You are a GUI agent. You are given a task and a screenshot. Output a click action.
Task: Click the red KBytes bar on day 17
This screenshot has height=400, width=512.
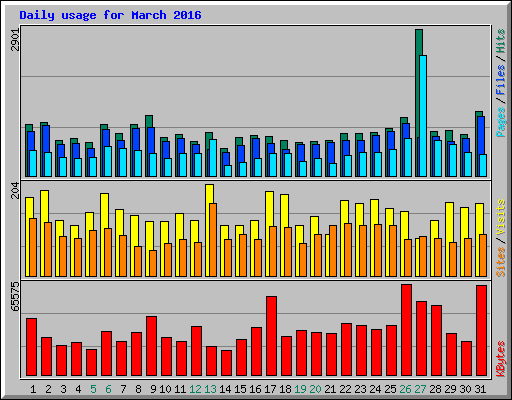click(x=271, y=336)
